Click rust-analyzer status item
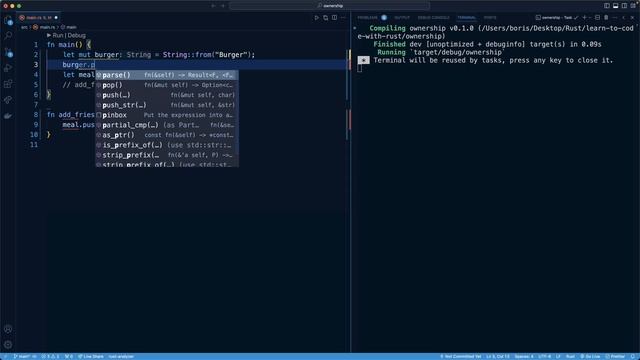The width and height of the screenshot is (640, 360). (121, 356)
